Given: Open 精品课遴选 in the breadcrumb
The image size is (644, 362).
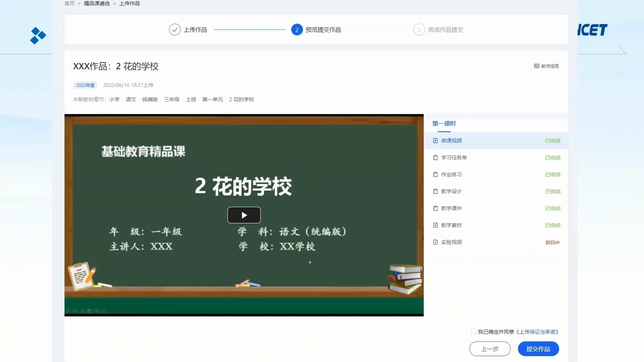Looking at the screenshot, I should click(97, 3).
